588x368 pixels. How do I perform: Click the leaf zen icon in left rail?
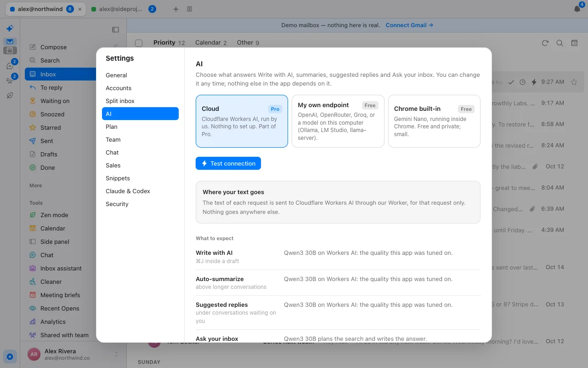click(x=10, y=95)
